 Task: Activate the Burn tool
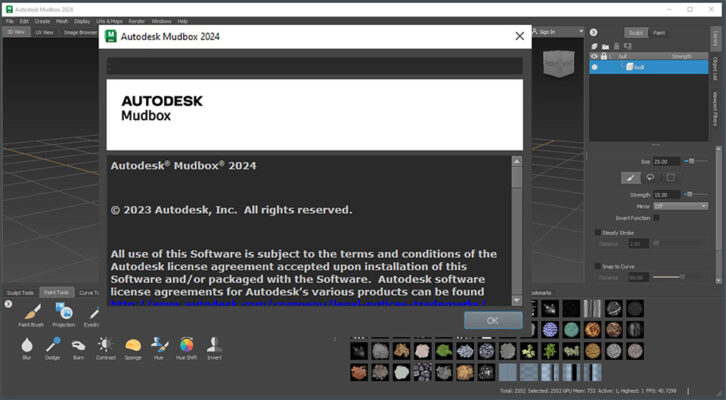(x=79, y=346)
